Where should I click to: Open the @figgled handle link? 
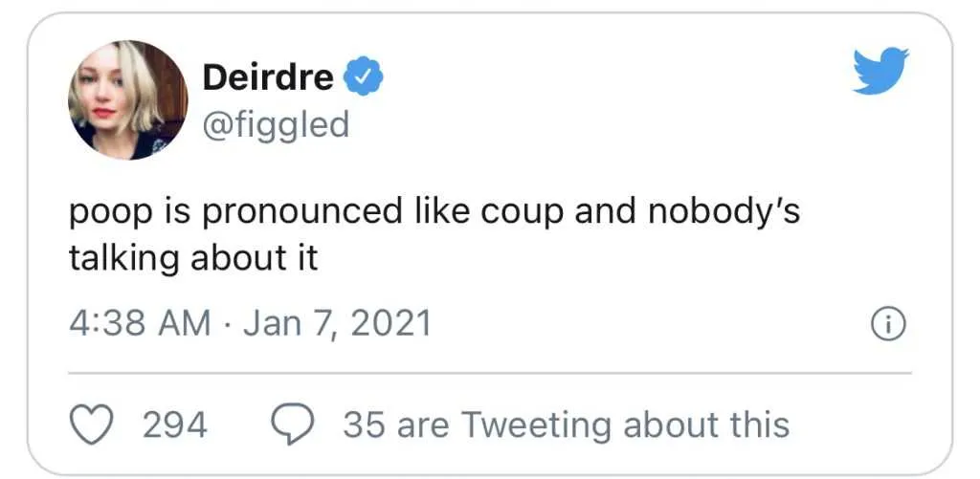(277, 123)
